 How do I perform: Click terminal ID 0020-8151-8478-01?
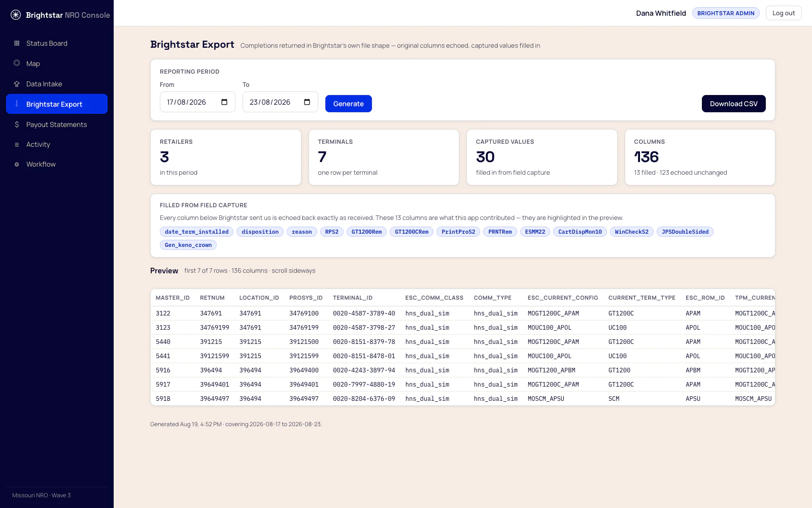pos(364,356)
